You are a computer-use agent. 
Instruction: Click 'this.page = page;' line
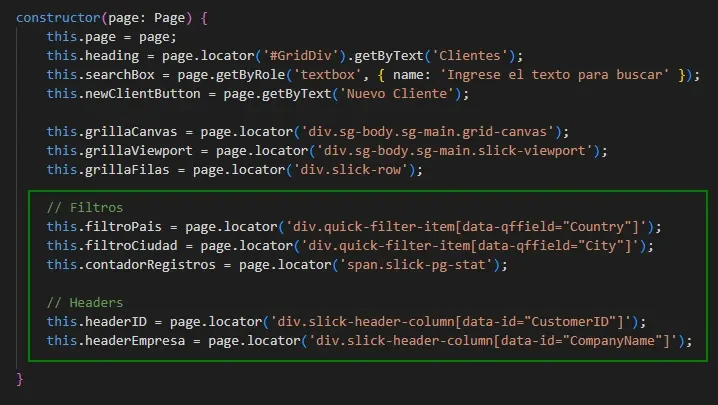[111, 37]
